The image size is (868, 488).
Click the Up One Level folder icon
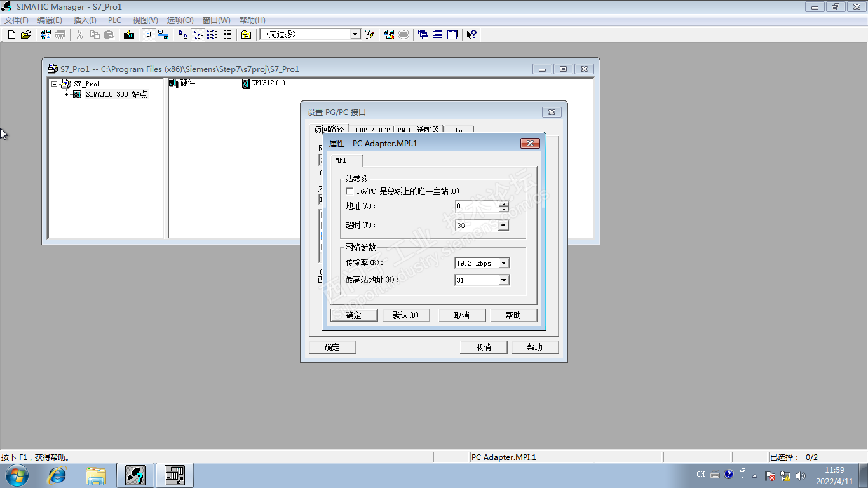pos(247,35)
